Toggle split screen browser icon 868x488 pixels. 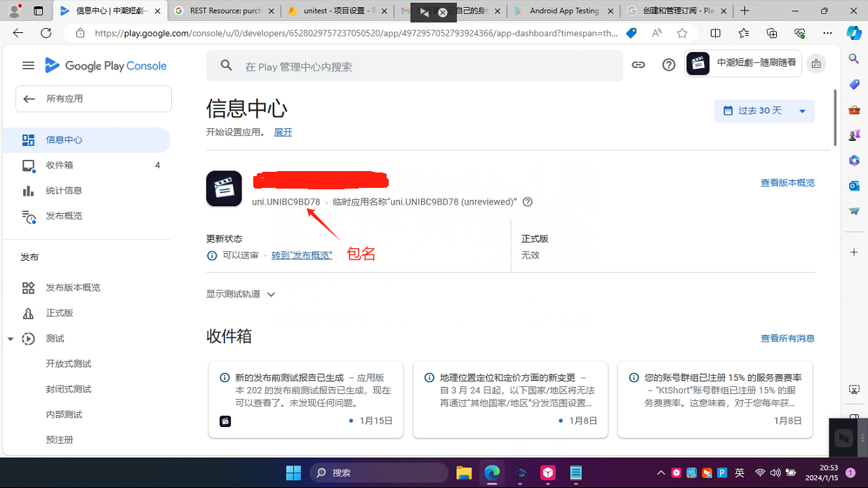pyautogui.click(x=716, y=33)
